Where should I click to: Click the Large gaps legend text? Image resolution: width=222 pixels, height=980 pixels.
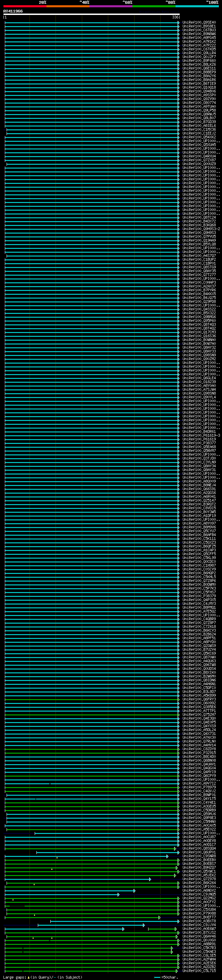pos(43,977)
